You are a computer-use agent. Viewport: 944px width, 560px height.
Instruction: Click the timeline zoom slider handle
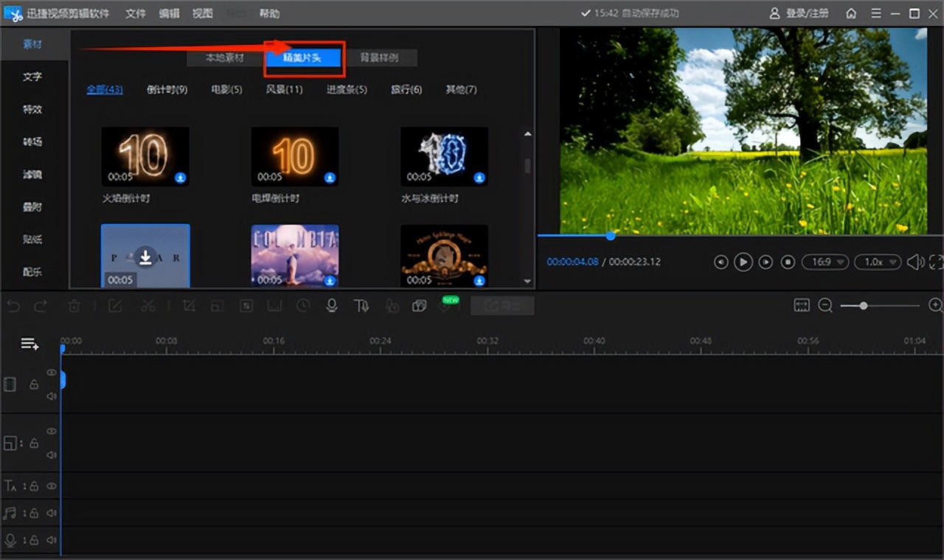coord(863,306)
